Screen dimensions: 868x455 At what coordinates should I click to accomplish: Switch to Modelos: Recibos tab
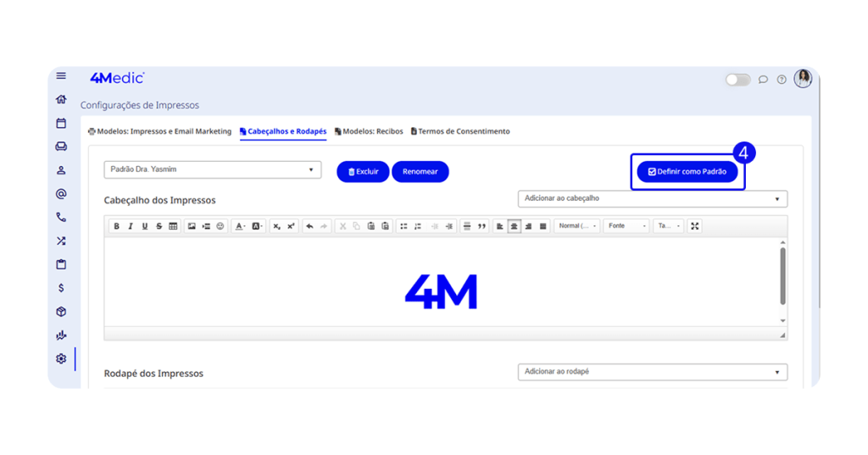[x=369, y=131]
